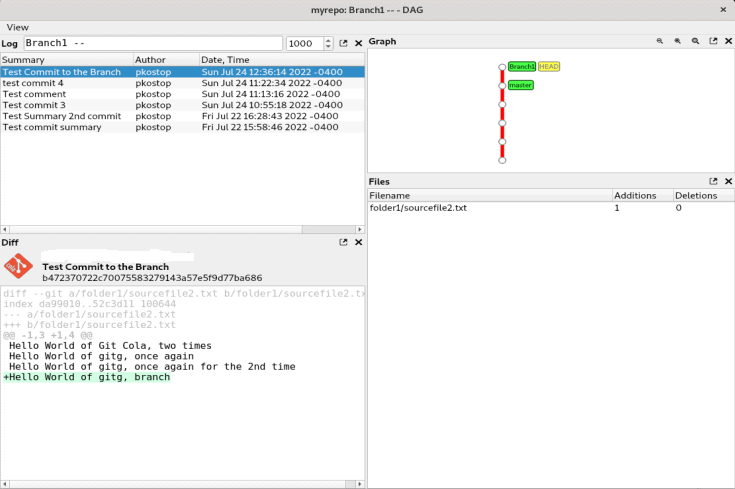The height and width of the screenshot is (489, 735).
Task: Click the 'Sun Jul 24 11:22:34 2022 -0400' date cell
Action: tap(272, 83)
